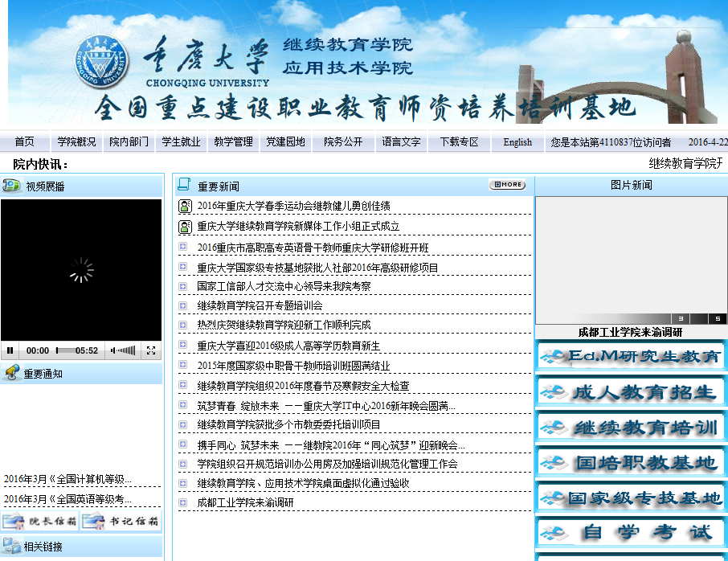Switch to the English site
This screenshot has width=728, height=561.
(517, 142)
